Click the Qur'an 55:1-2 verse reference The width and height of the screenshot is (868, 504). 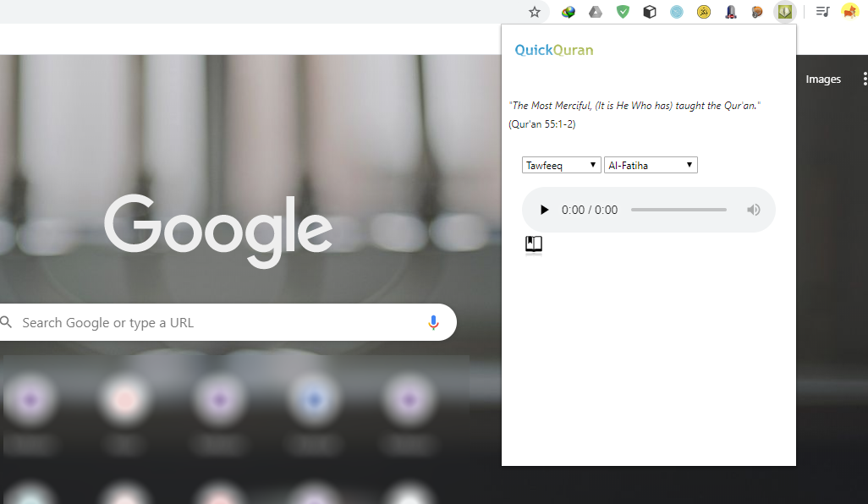pos(542,124)
